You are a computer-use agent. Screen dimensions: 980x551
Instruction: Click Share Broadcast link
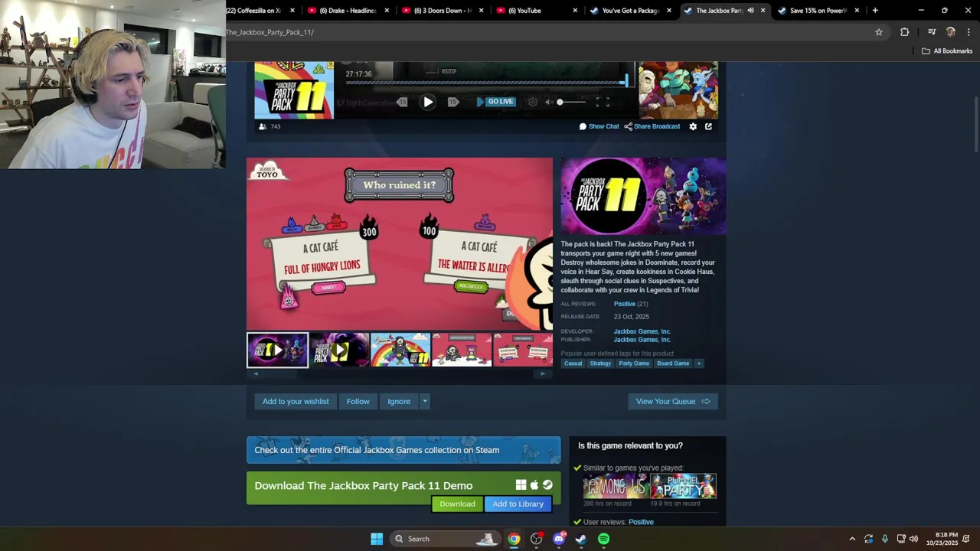652,126
